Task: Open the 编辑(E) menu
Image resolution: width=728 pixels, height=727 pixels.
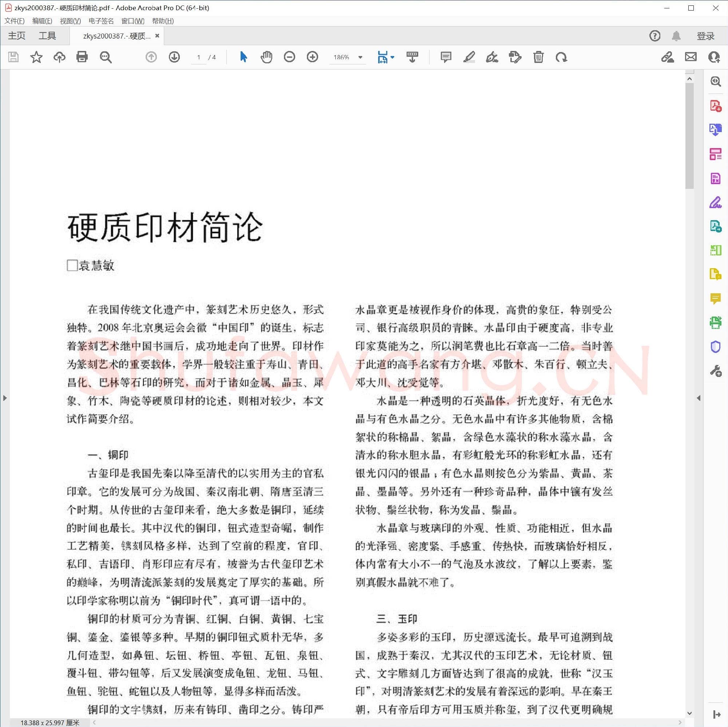Action: point(43,21)
